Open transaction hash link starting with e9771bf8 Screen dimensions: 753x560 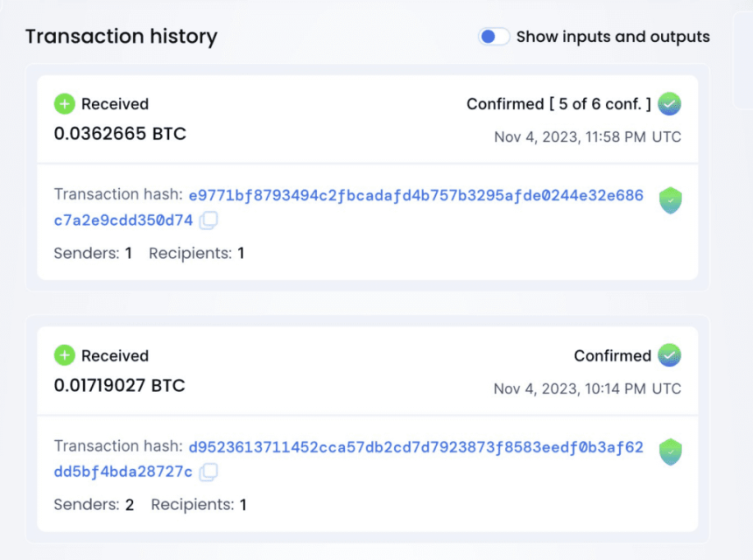416,195
